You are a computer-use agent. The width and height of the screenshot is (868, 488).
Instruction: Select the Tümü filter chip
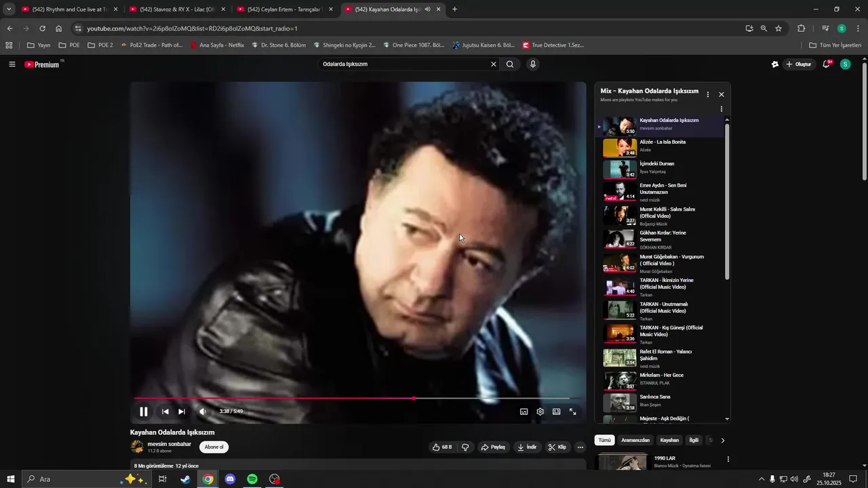tap(605, 441)
